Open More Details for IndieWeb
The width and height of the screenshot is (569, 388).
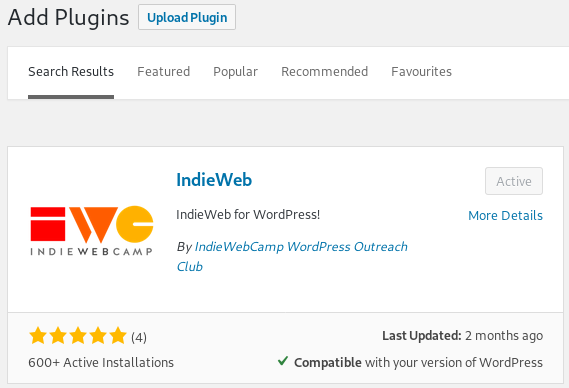505,216
